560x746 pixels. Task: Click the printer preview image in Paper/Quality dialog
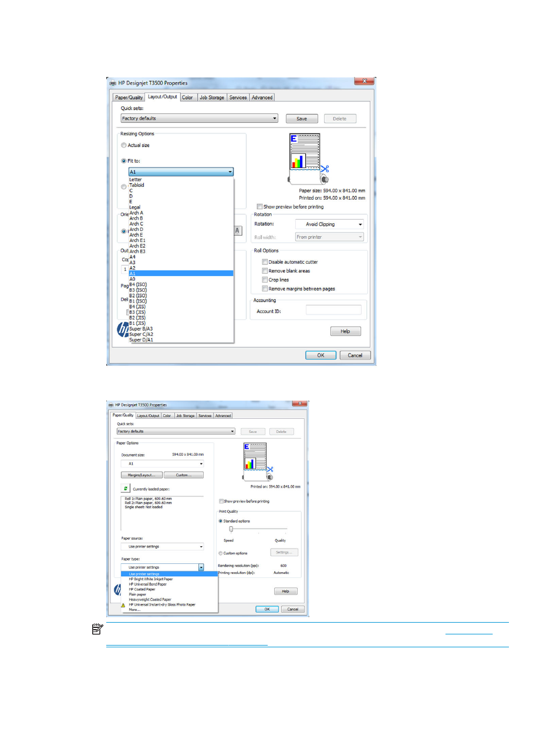pyautogui.click(x=258, y=461)
